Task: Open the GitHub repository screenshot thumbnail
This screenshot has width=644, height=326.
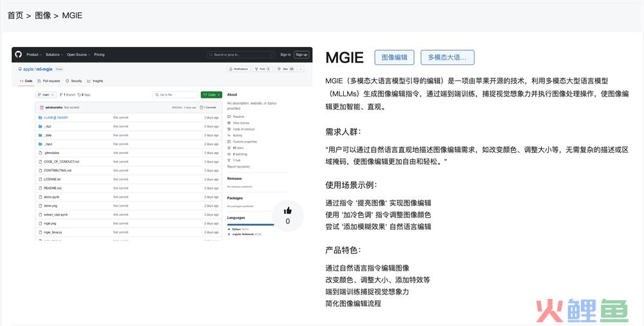Action: click(162, 144)
